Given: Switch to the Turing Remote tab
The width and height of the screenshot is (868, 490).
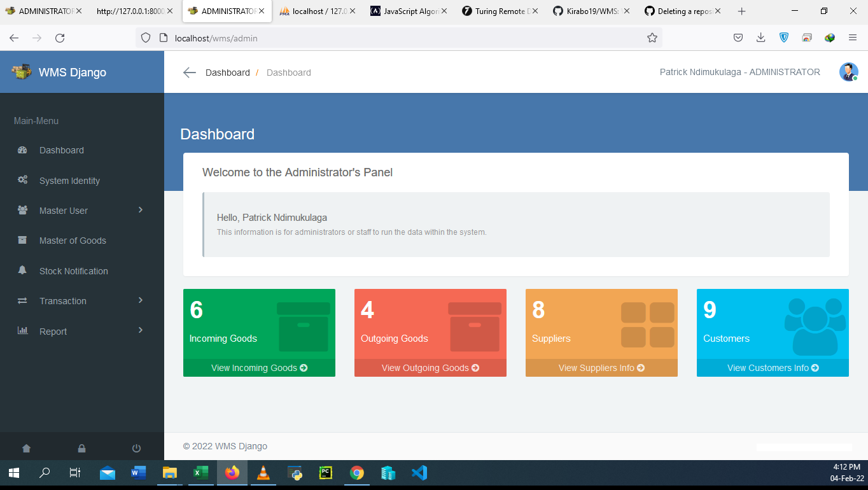Looking at the screenshot, I should click(x=500, y=11).
